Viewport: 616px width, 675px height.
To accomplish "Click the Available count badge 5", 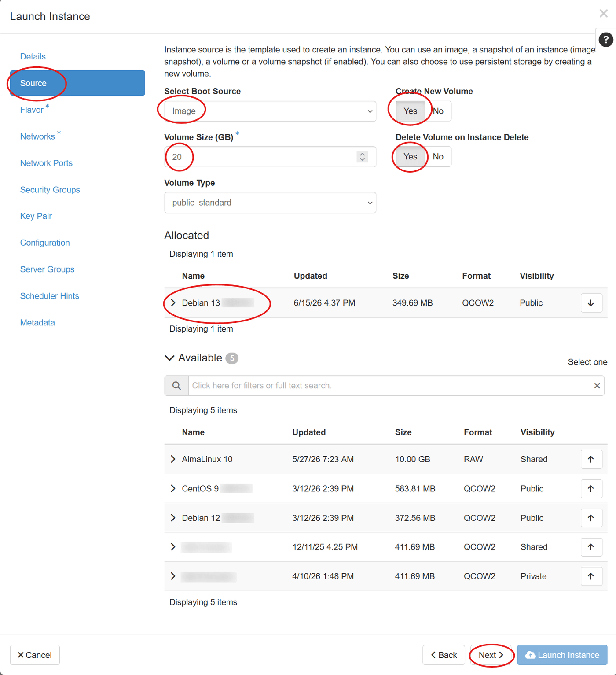I will [232, 358].
